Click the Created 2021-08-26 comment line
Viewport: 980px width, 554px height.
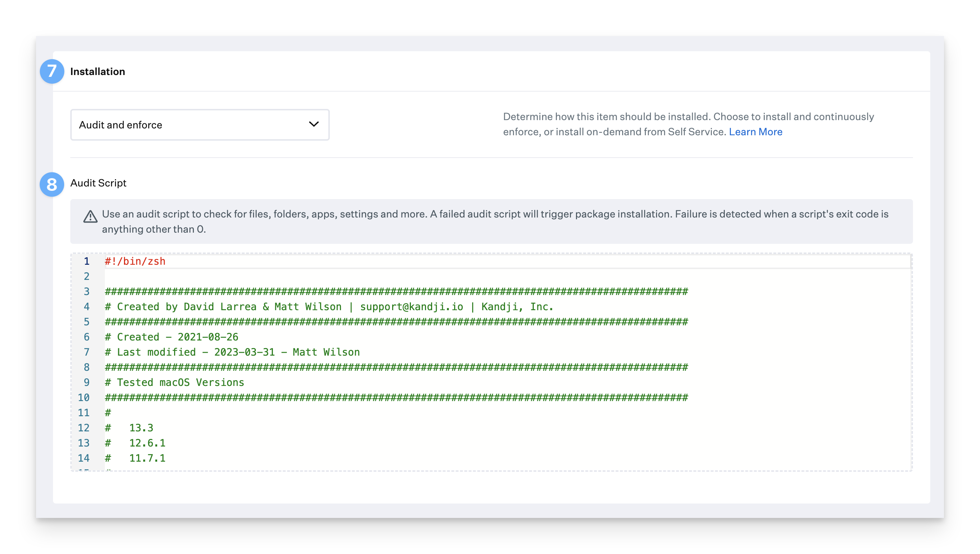coord(172,337)
